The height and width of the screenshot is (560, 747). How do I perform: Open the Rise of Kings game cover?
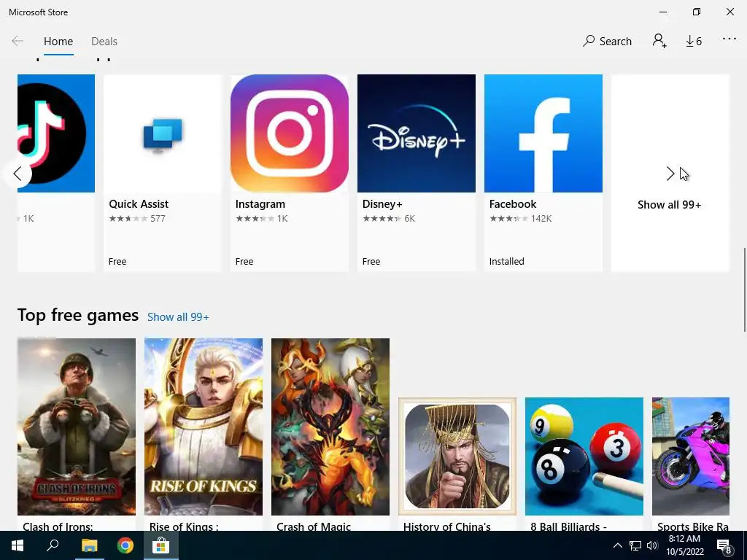coord(204,427)
